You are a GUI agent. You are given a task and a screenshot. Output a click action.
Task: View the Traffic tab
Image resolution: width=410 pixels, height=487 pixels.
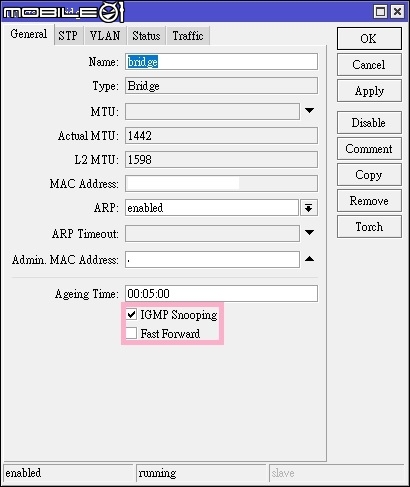pos(188,36)
